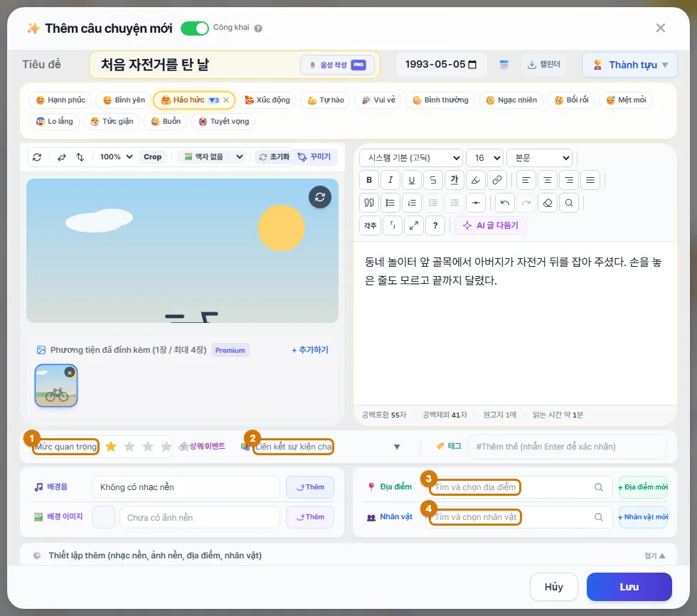697x616 pixels.
Task: Remove the attached bicycle thumbnail
Action: coord(70,373)
